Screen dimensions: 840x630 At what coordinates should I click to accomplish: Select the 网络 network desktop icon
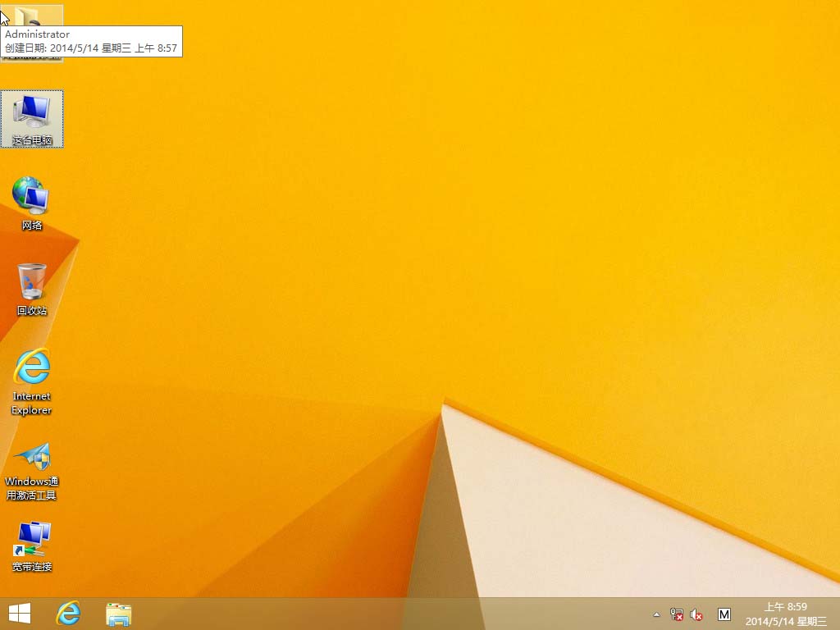tap(32, 203)
